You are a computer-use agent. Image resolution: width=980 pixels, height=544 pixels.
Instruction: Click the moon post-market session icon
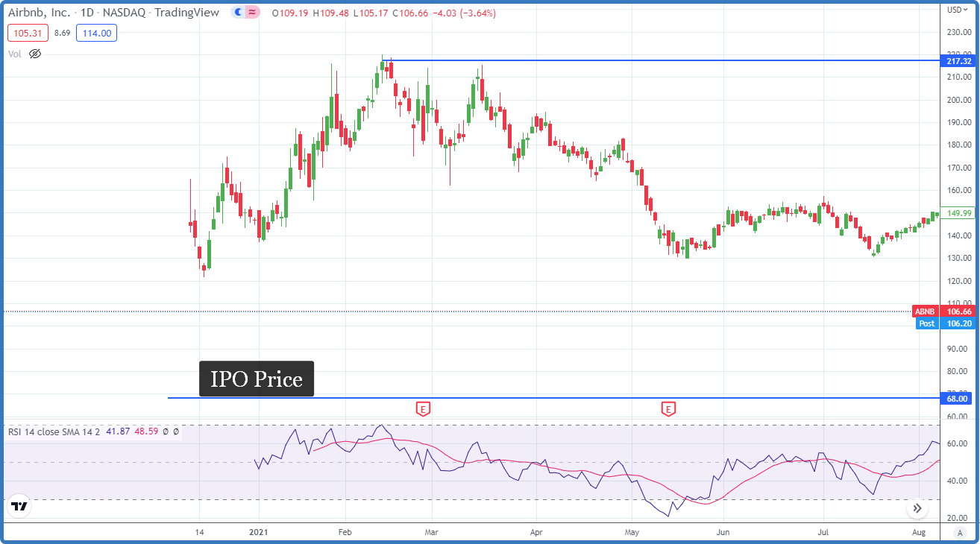(238, 13)
